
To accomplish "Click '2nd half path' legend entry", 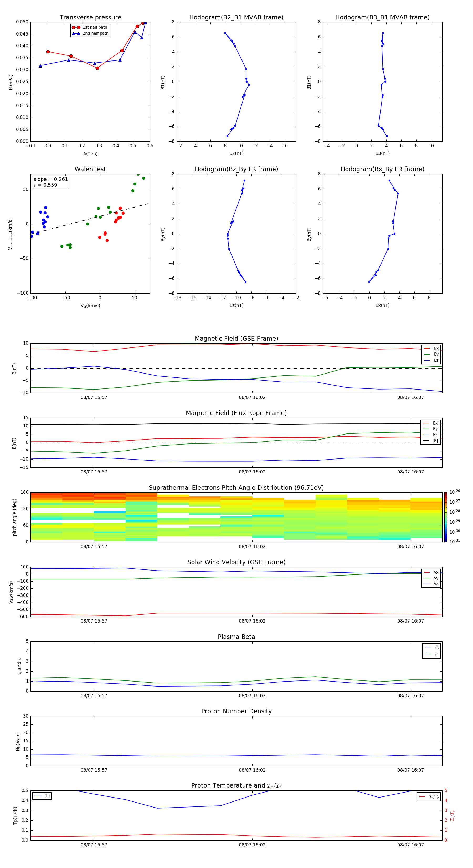I will click(x=90, y=33).
